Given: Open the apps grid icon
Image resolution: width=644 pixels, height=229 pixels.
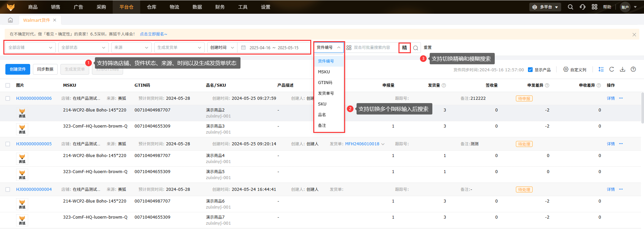Looking at the screenshot, I should [594, 7].
